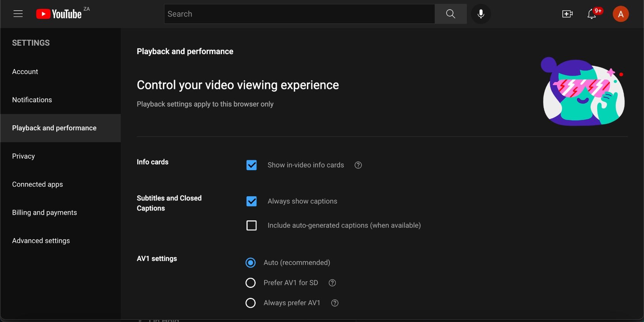Select Auto (recommended) AV1 option
The height and width of the screenshot is (322, 644).
250,263
